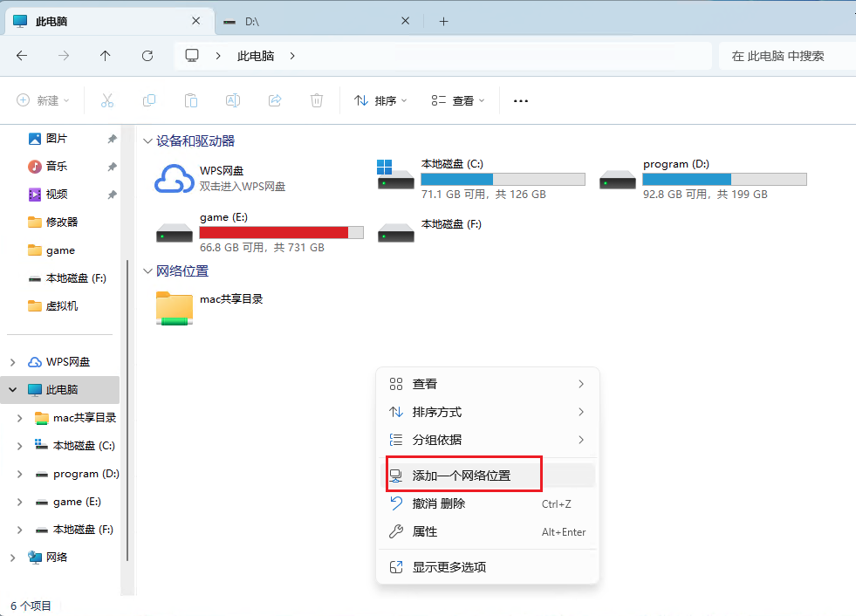Open the 查看 view dropdown in toolbar
Image resolution: width=856 pixels, height=616 pixels.
(x=459, y=101)
